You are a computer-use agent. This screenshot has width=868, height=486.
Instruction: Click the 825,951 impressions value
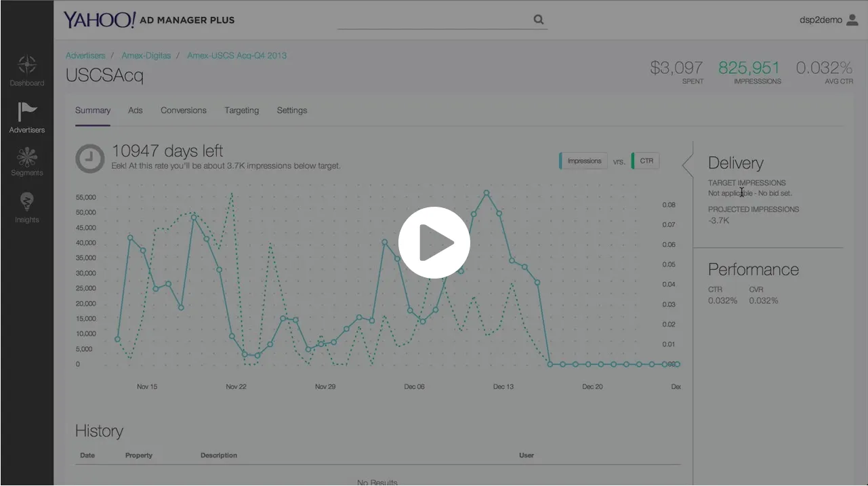click(x=749, y=68)
